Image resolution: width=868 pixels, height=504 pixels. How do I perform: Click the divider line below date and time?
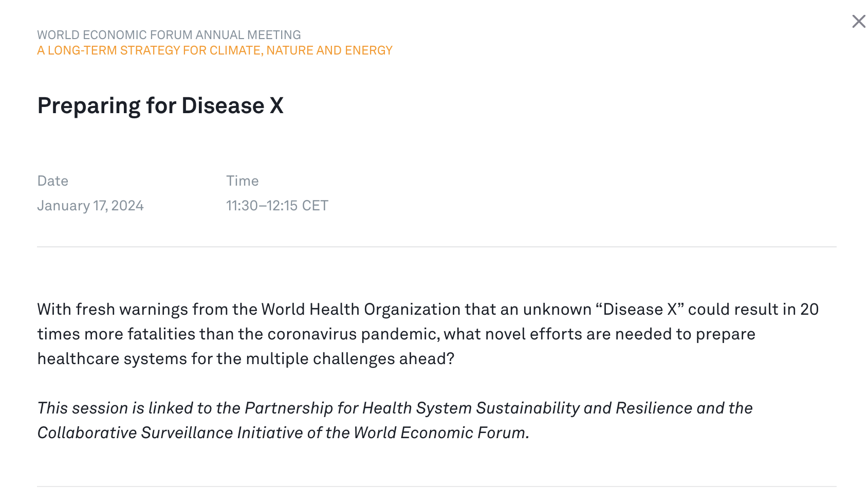436,247
